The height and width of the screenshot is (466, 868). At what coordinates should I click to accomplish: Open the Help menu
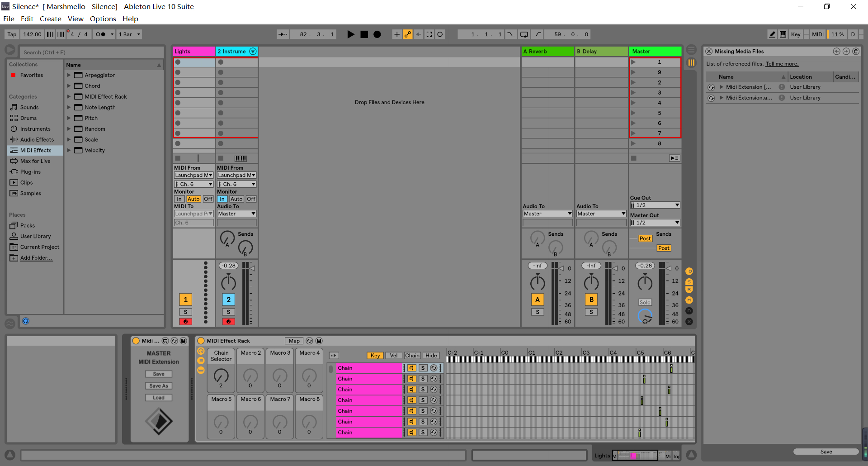tap(130, 19)
